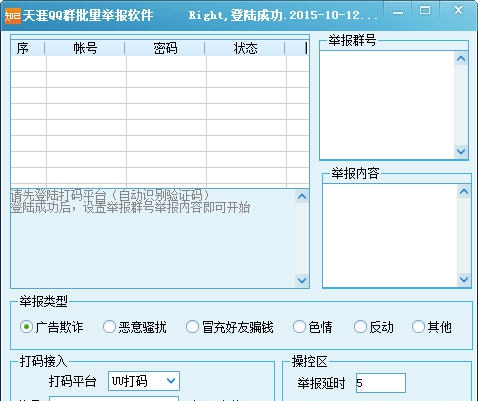Open the 打码平台 dropdown showing UU打码

pyautogui.click(x=144, y=381)
